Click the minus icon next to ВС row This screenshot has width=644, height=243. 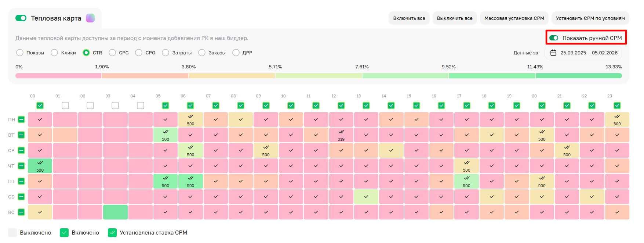point(21,212)
